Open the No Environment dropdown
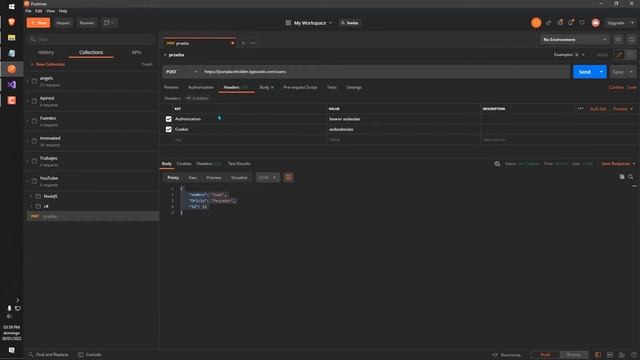Screen dimensions: 640x360 coord(574,40)
